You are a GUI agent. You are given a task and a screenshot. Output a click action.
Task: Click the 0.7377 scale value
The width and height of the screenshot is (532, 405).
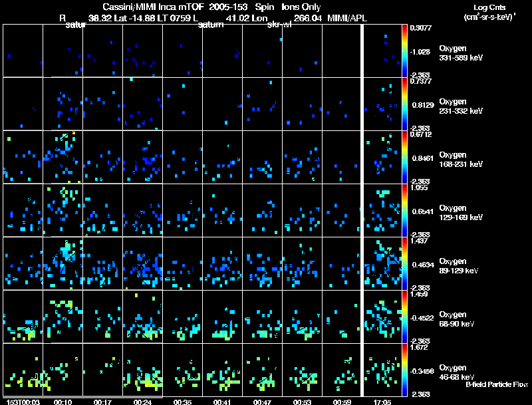(420, 81)
